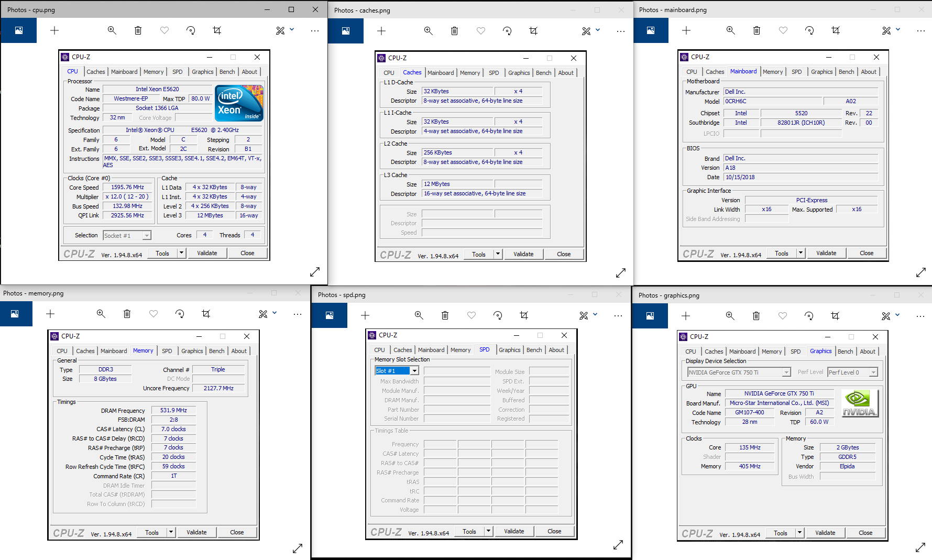932x560 pixels.
Task: Rotate image in mainboard.png Photos window
Action: click(x=809, y=30)
